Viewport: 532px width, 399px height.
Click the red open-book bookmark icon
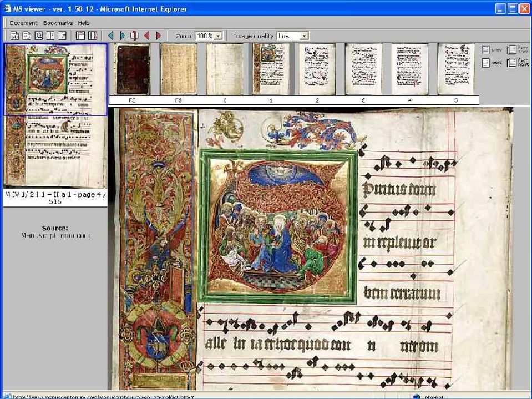[x=134, y=36]
